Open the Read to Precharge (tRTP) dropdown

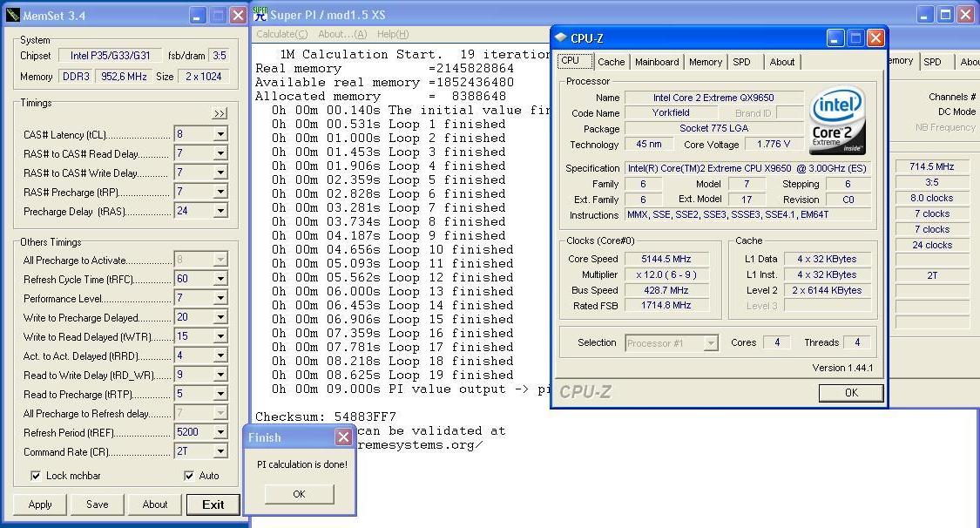point(220,394)
